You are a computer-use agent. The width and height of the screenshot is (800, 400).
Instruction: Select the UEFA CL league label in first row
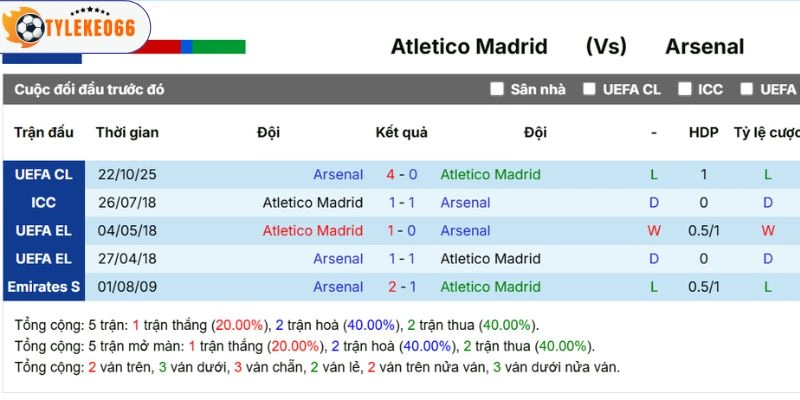point(43,174)
